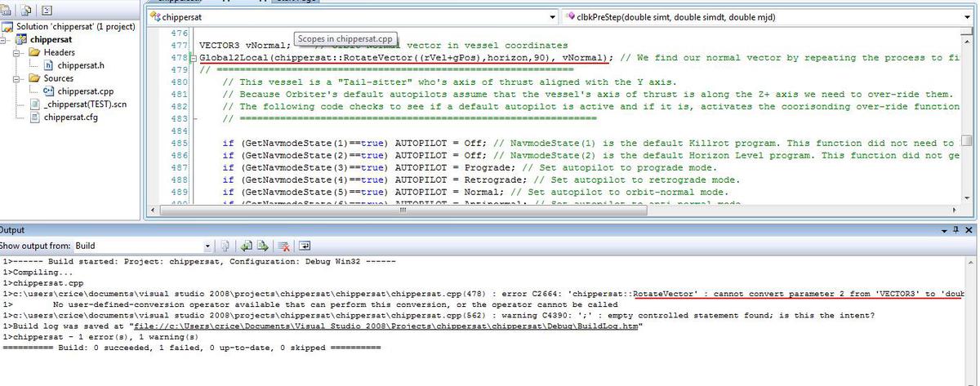Open chippersat.cfg file

point(64,118)
